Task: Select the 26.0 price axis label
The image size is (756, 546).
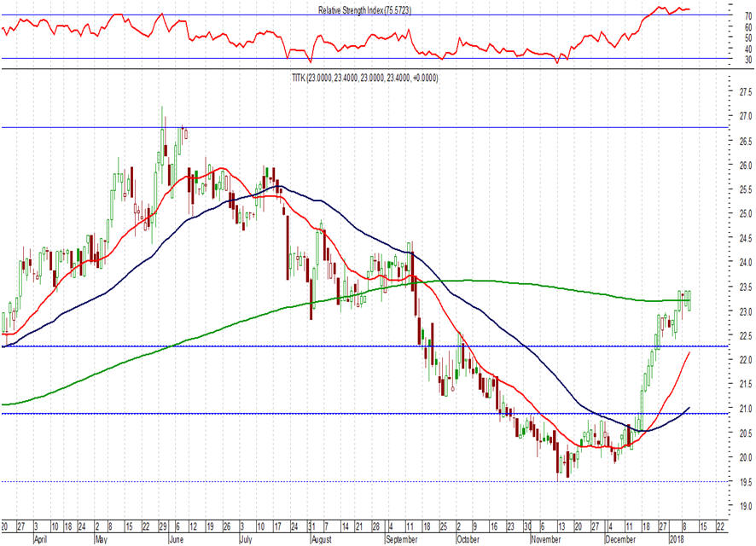Action: (746, 166)
